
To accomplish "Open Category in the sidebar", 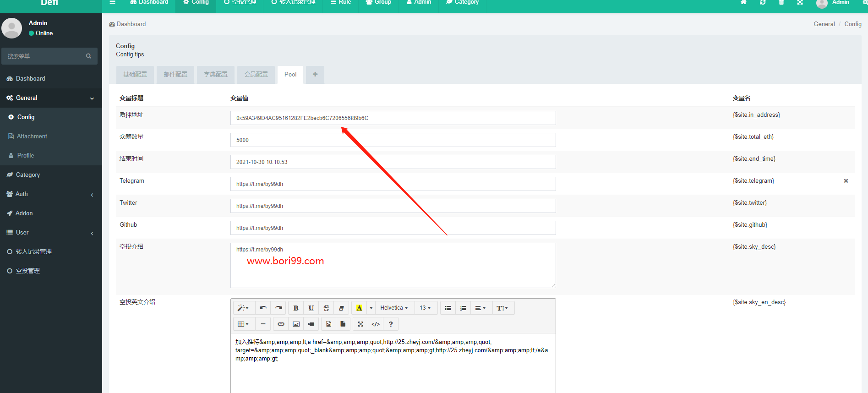I will pyautogui.click(x=51, y=175).
